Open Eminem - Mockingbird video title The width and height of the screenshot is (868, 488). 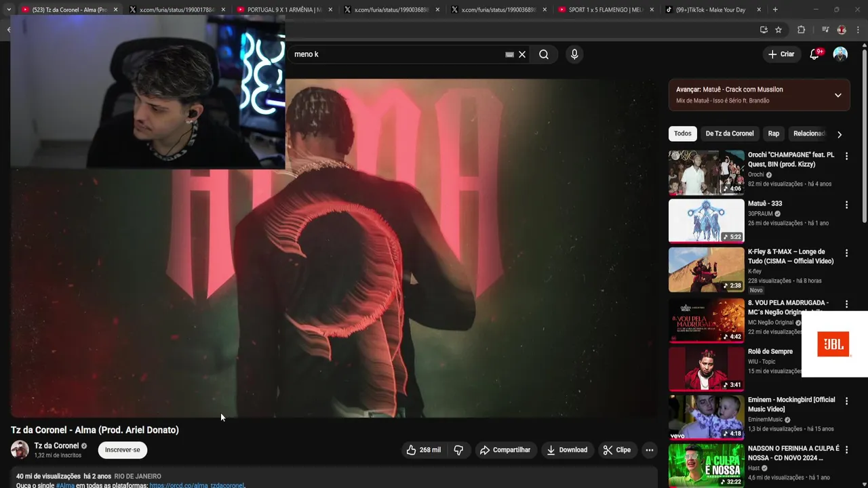(x=791, y=405)
